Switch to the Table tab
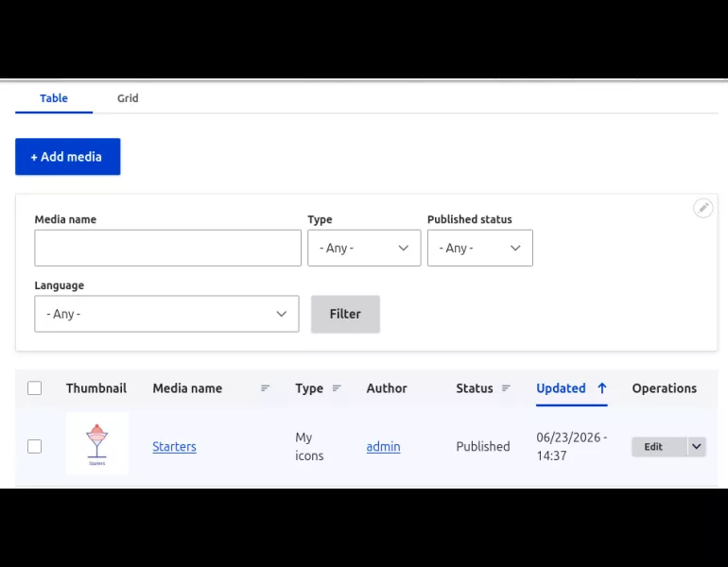Screen dimensions: 728x567 tap(54, 98)
